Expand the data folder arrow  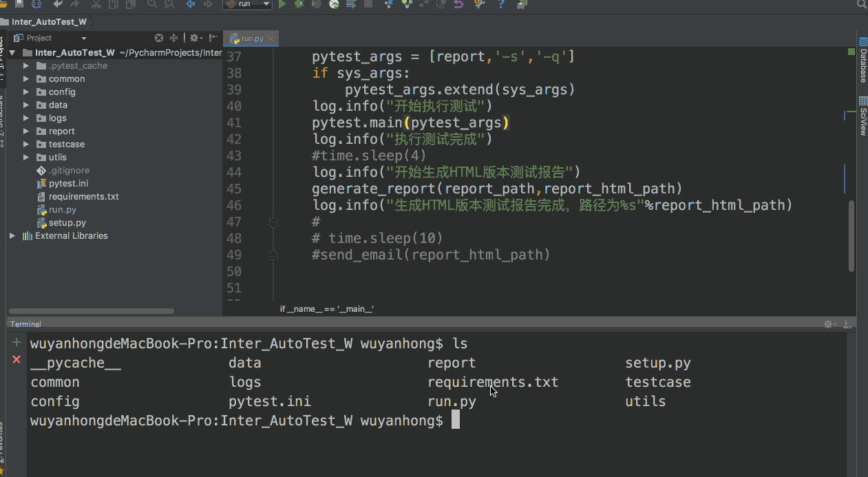click(x=25, y=105)
